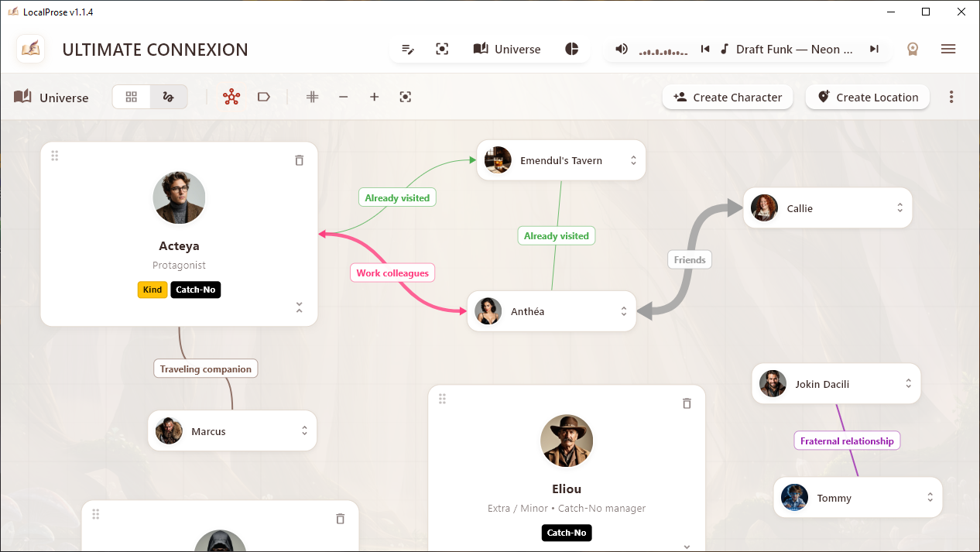Screen dimensions: 980x552
Task: Open the writing editor icon in top bar
Action: (x=408, y=49)
